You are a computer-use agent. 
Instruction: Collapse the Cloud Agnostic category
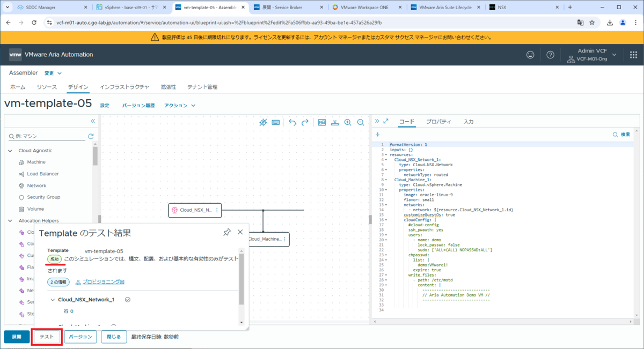(x=10, y=151)
